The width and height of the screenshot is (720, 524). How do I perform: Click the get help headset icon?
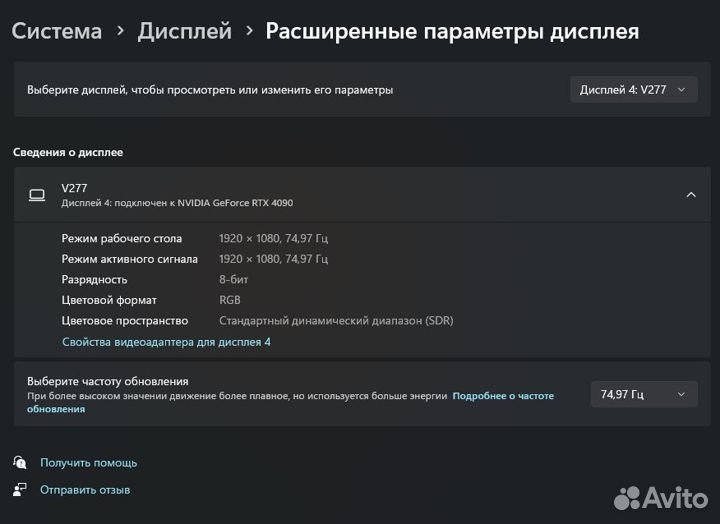point(20,462)
